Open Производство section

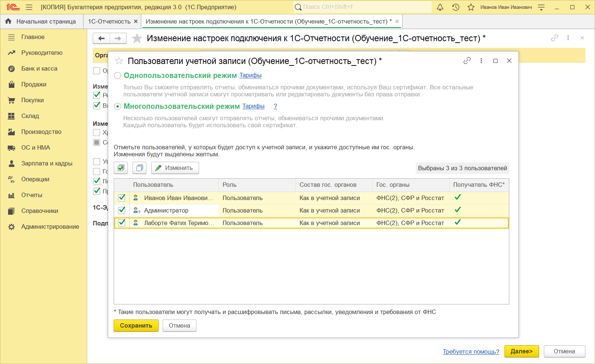(x=41, y=132)
